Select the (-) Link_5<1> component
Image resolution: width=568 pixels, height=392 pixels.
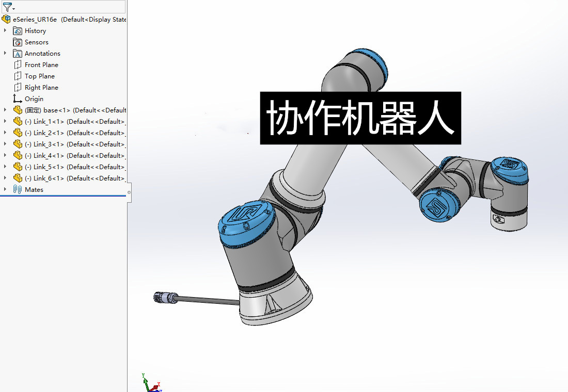[x=75, y=167]
